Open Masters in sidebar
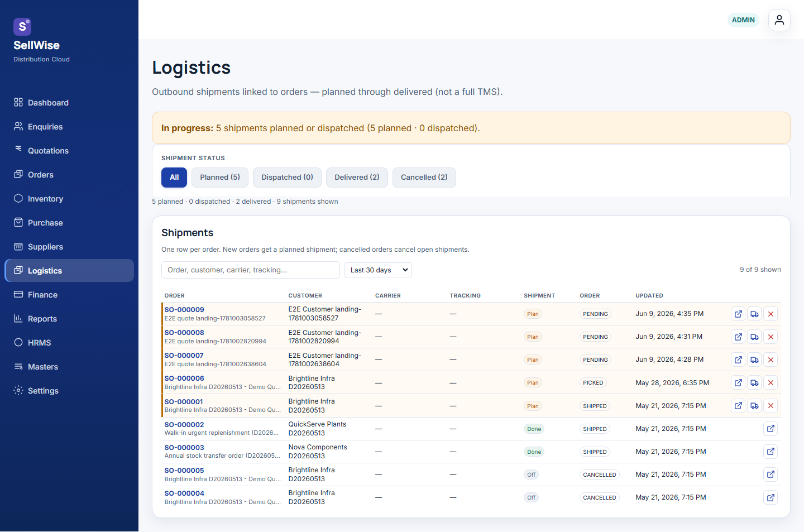The width and height of the screenshot is (804, 532). coord(69,367)
